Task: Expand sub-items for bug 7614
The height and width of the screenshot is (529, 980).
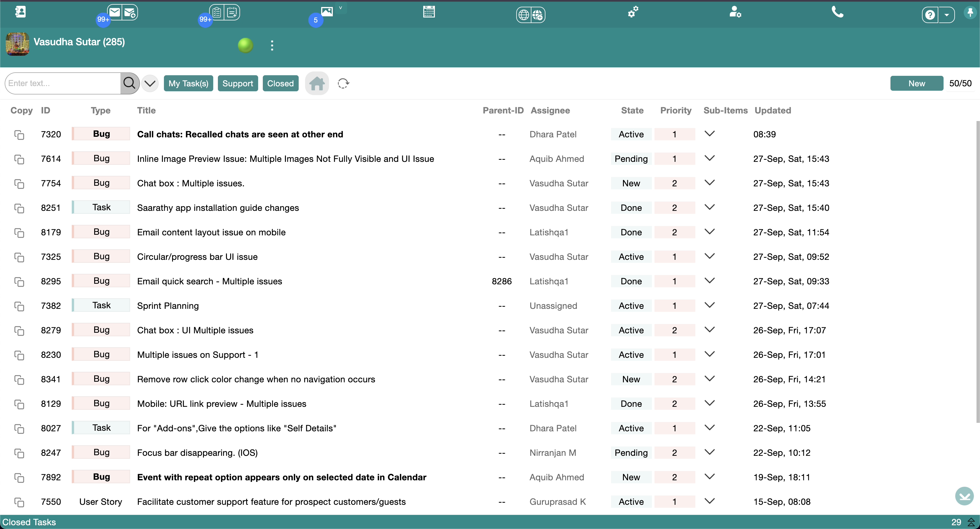Action: coord(710,158)
